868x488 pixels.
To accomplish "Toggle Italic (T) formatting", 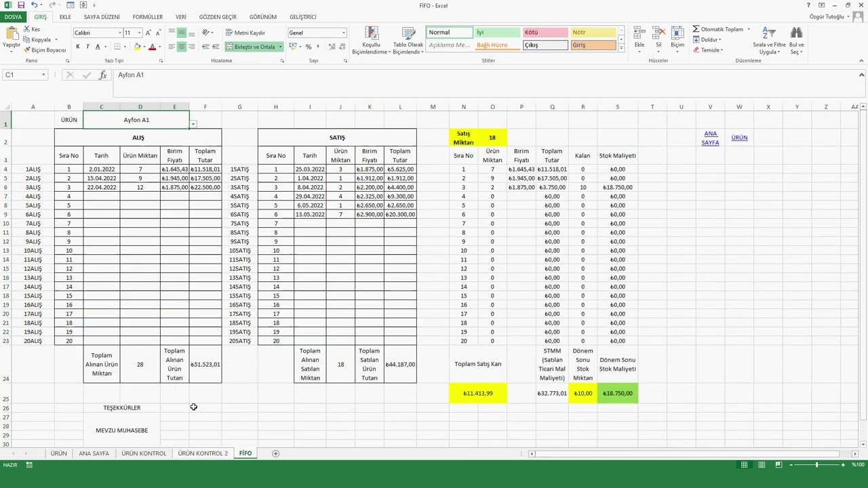I will [87, 47].
